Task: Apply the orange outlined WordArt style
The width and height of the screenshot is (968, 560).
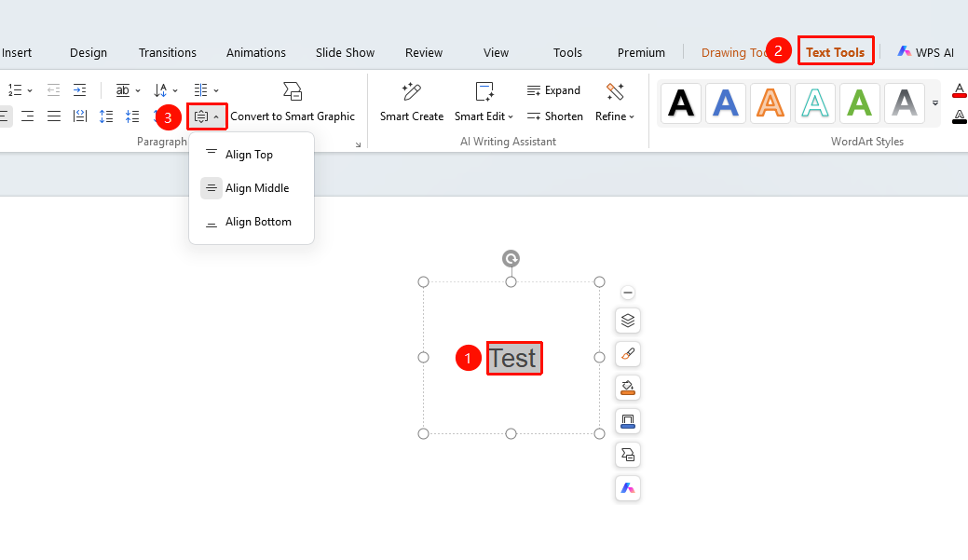Action: pos(770,103)
